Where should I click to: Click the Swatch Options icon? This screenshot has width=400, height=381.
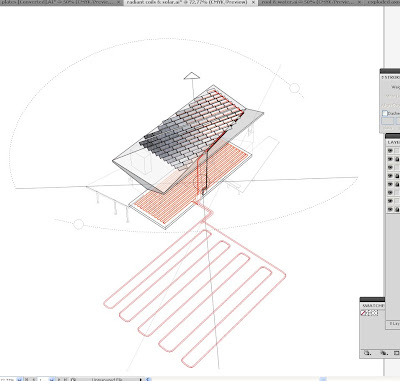coord(396,353)
